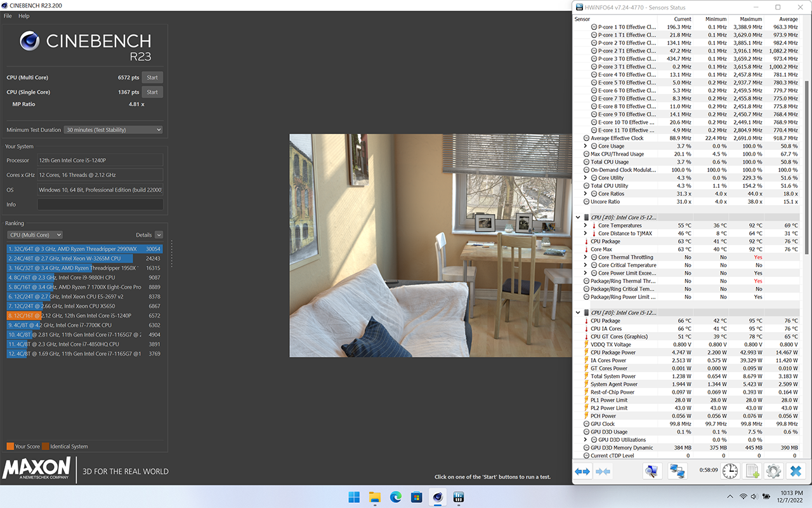This screenshot has width=812, height=508.
Task: Start the CPU (Multi Core) test
Action: click(x=152, y=77)
